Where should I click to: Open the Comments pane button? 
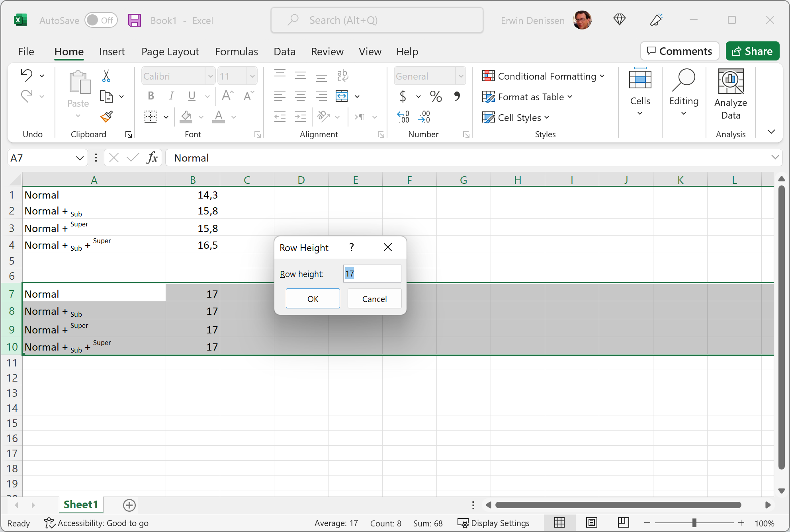[x=680, y=51]
